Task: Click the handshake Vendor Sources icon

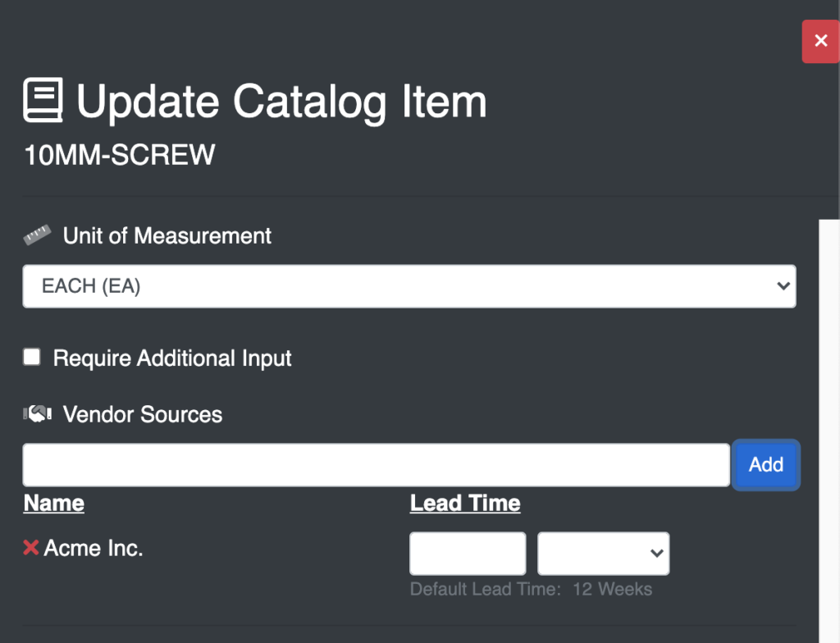Action: (38, 413)
